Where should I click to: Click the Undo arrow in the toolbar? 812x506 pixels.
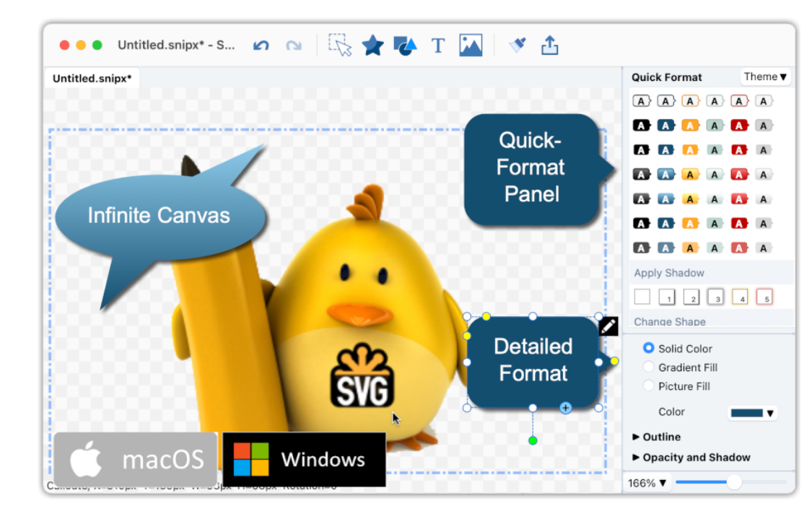(x=261, y=45)
